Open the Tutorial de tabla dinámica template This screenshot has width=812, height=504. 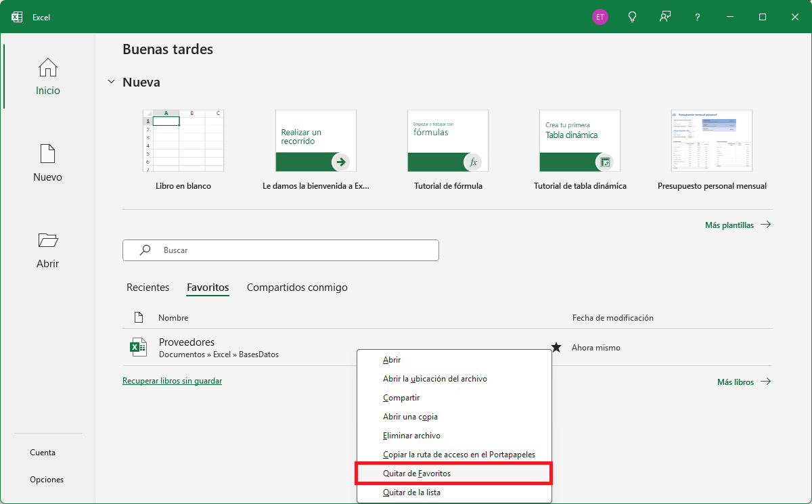coord(580,150)
